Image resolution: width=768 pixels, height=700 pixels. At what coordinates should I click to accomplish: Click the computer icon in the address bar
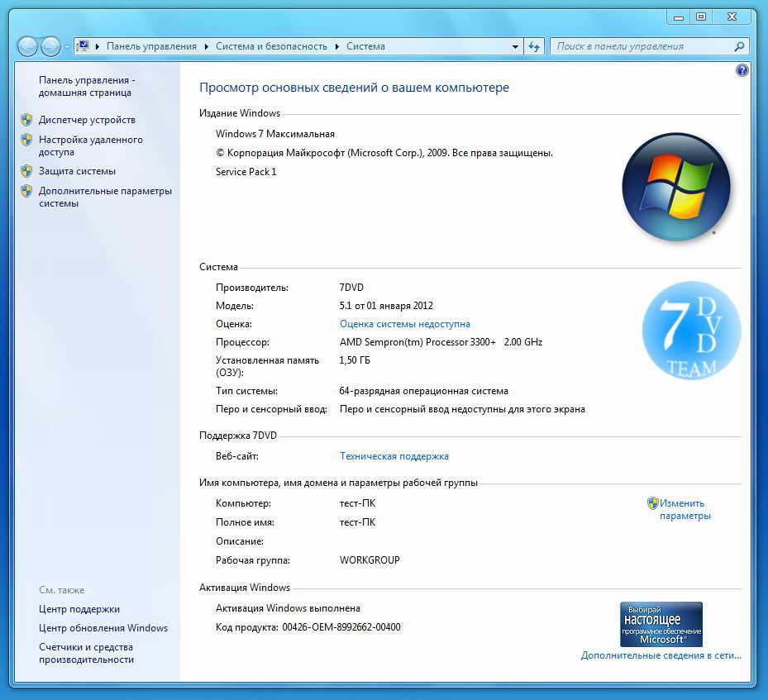coord(84,46)
